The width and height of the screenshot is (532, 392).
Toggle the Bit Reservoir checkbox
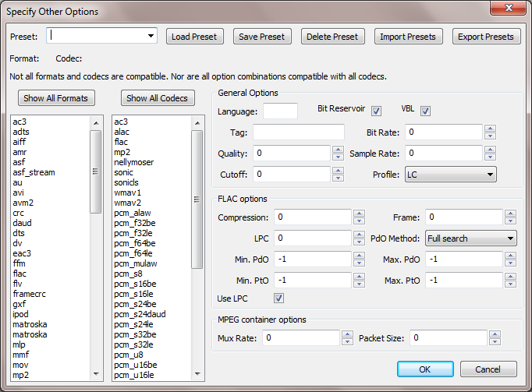click(x=376, y=111)
